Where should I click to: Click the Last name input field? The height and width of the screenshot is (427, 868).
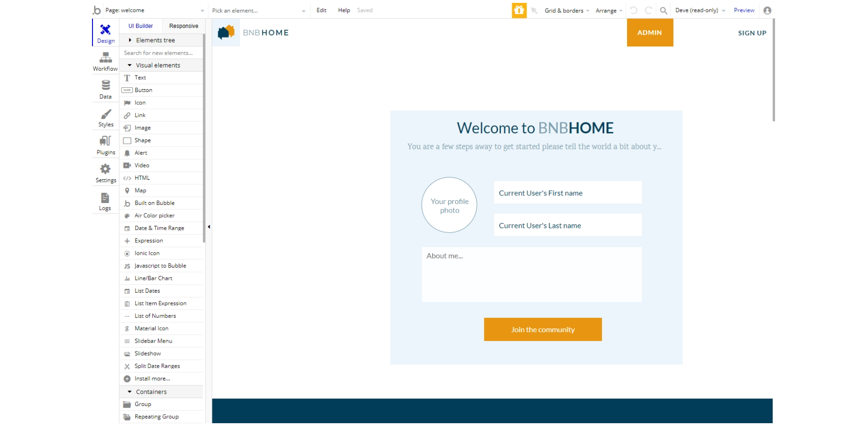[568, 225]
